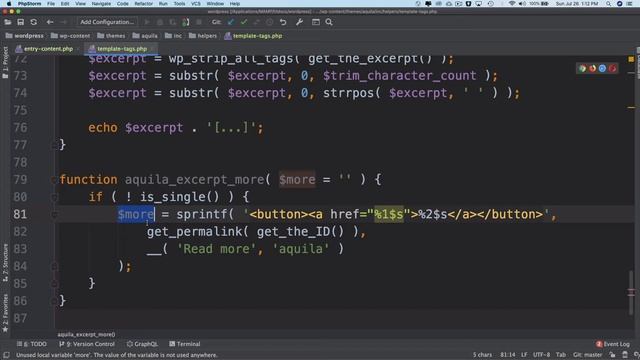Click the Git Show History clock icon
Image resolution: width=640 pixels, height=360 pixels.
click(x=269, y=22)
